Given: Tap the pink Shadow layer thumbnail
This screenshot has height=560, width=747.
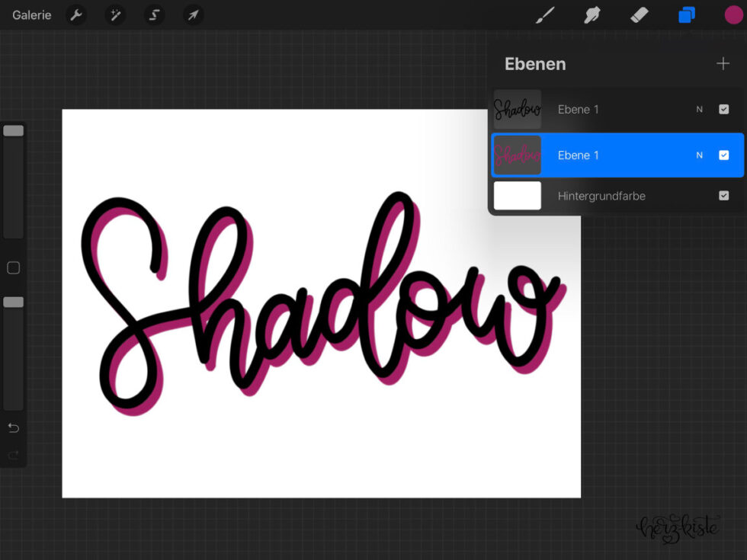Looking at the screenshot, I should [517, 155].
